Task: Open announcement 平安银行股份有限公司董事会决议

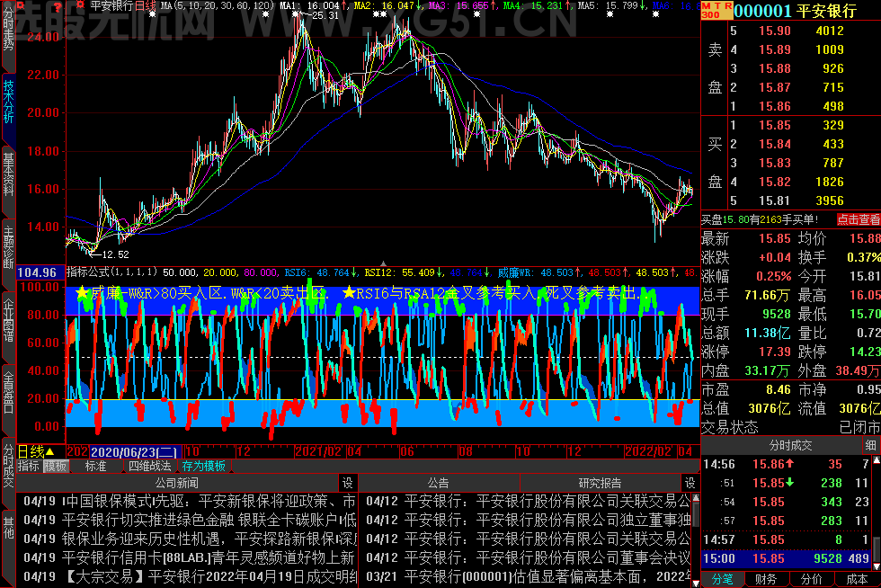Action: pyautogui.click(x=528, y=557)
